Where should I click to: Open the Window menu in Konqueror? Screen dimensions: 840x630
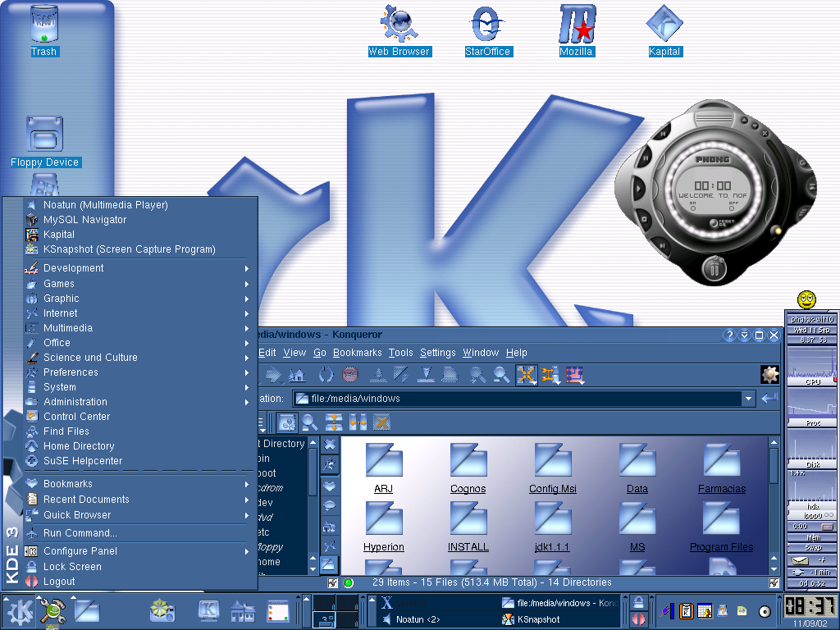coord(481,353)
